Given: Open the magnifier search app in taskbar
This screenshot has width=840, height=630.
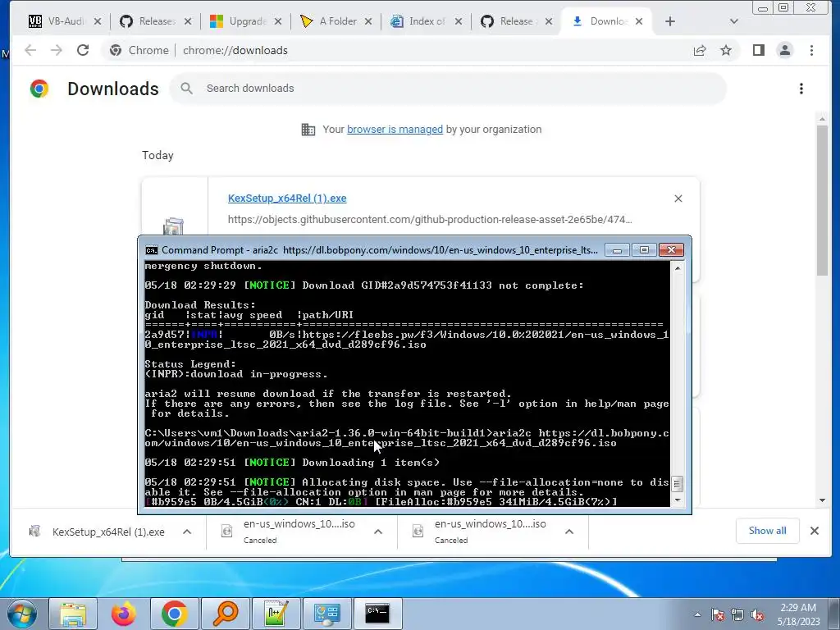Looking at the screenshot, I should click(x=225, y=614).
